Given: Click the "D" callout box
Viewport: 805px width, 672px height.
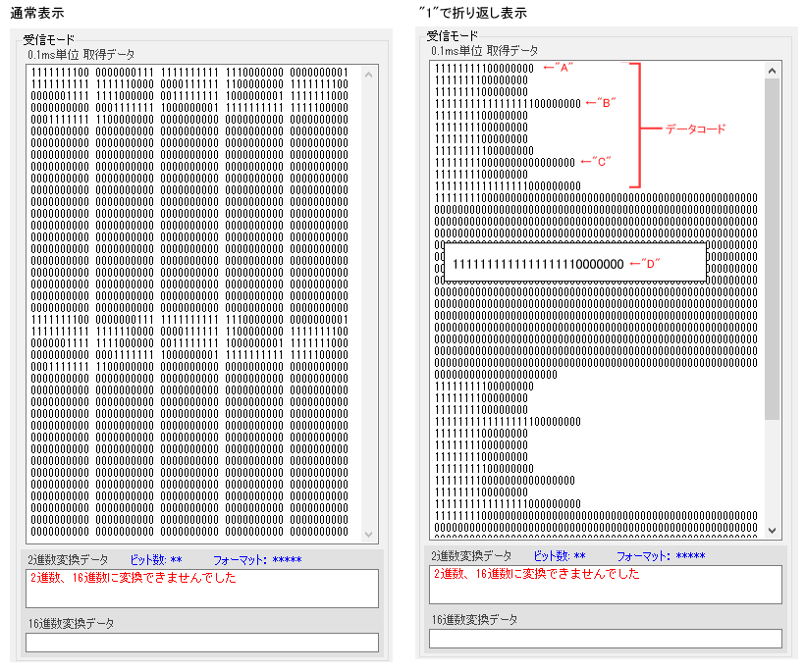Looking at the screenshot, I should (x=574, y=263).
